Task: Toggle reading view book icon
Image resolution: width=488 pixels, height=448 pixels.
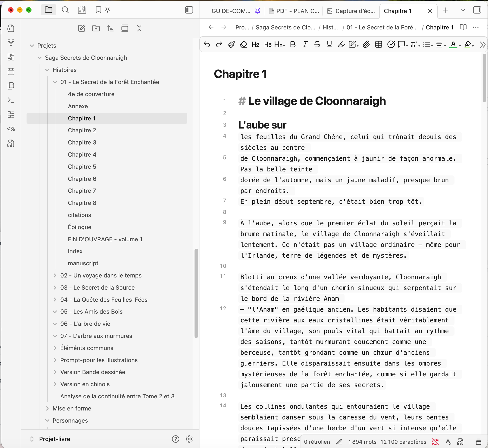Action: pyautogui.click(x=463, y=27)
